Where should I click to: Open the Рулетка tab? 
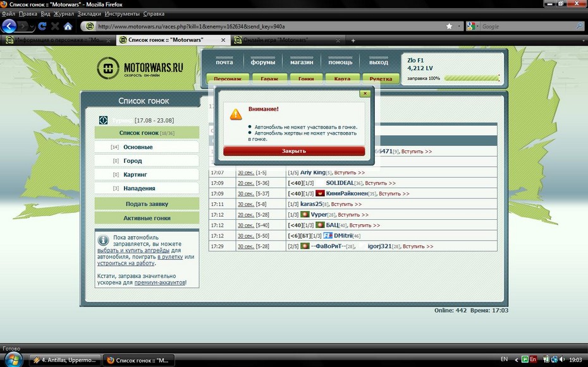pyautogui.click(x=381, y=78)
